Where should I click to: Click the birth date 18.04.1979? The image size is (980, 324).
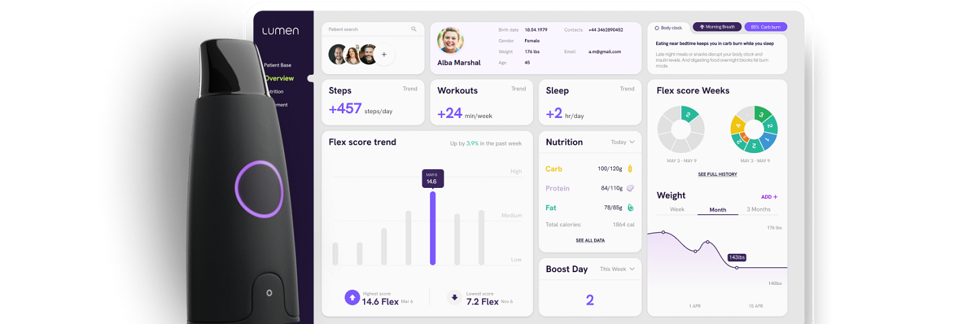point(536,30)
